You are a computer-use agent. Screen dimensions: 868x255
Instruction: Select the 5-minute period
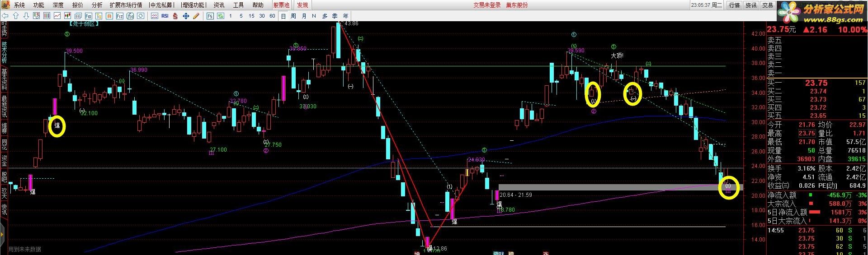tap(241, 16)
